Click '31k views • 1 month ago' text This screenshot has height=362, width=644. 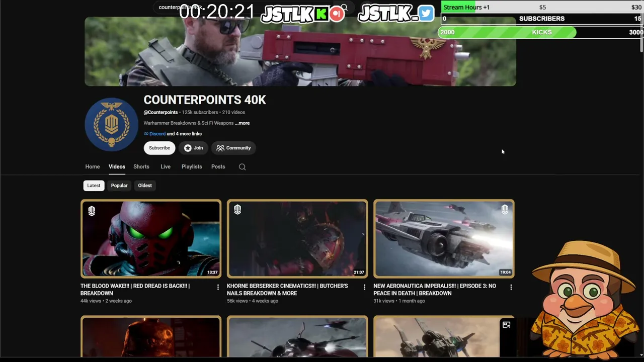point(399,301)
